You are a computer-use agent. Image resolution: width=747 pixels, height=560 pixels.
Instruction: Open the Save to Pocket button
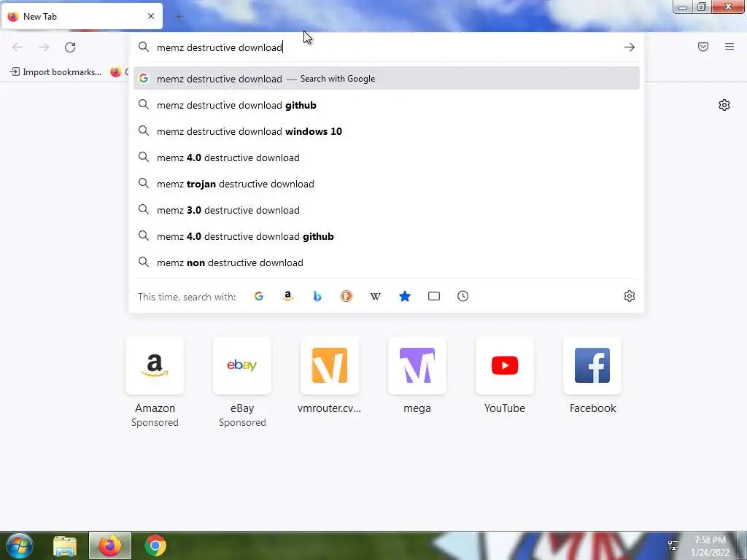click(x=703, y=47)
